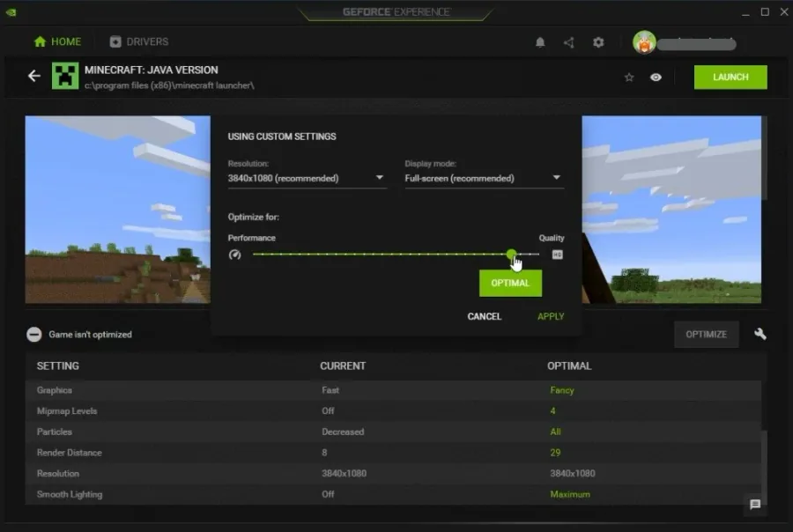The width and height of the screenshot is (793, 532).
Task: Click the Performance speedometer icon
Action: (x=234, y=255)
